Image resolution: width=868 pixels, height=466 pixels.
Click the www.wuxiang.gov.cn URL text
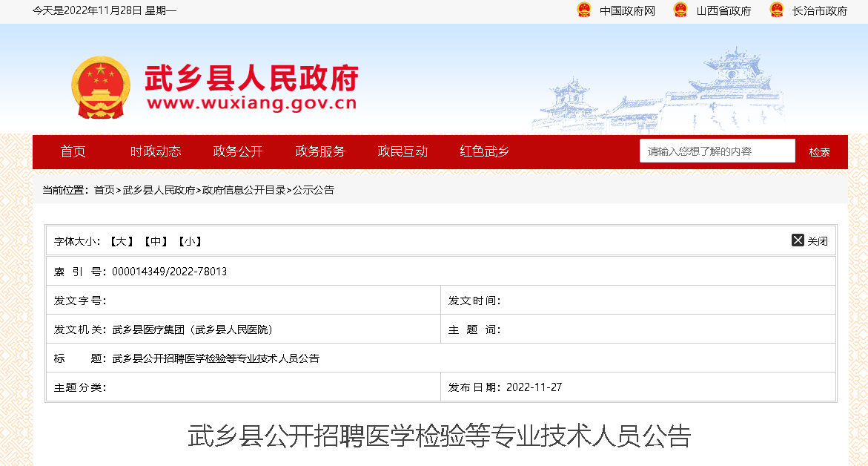(x=252, y=103)
